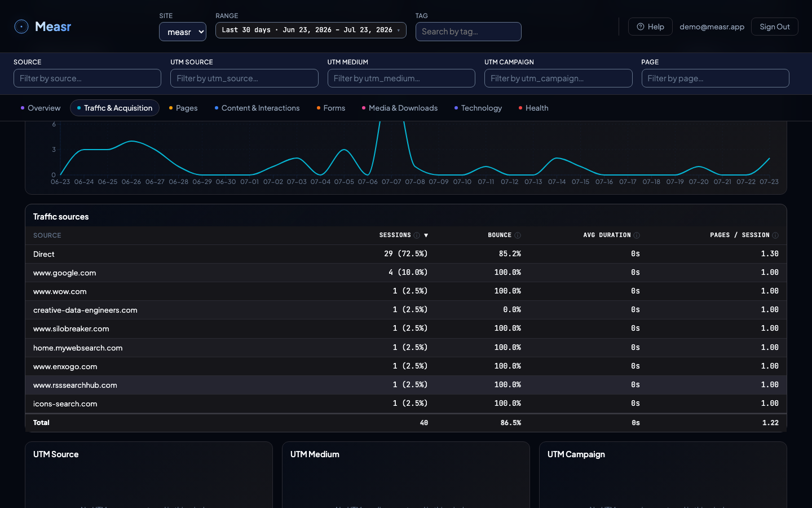Image resolution: width=812 pixels, height=508 pixels.
Task: Click the Filter by utm_campaign field
Action: tap(558, 78)
